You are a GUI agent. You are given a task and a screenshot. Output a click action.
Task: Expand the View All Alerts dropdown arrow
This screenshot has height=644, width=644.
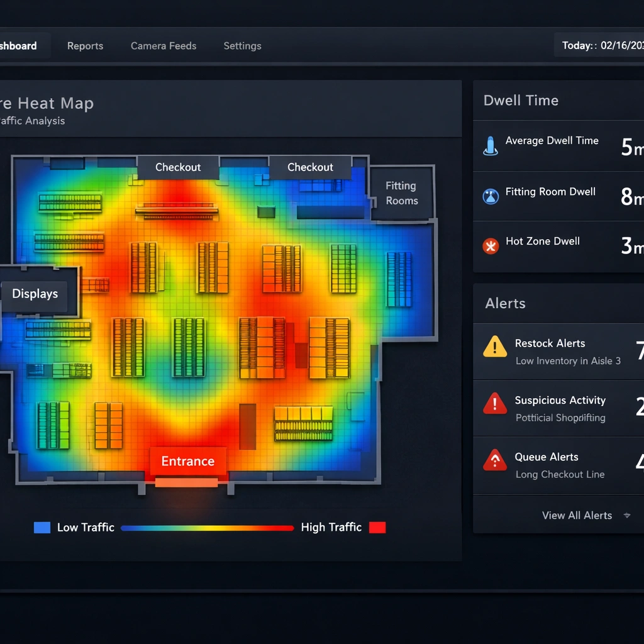[626, 516]
